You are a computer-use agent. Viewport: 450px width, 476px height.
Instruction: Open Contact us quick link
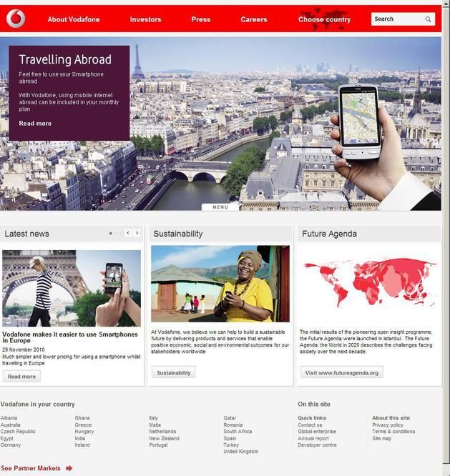pos(310,425)
